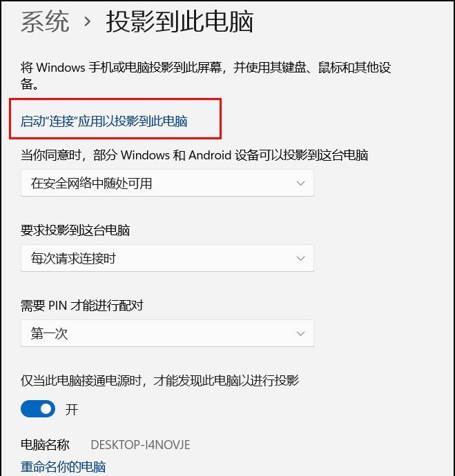The height and width of the screenshot is (476, 455).
Task: Turn off the power-only discovery toggle
Action: click(38, 409)
